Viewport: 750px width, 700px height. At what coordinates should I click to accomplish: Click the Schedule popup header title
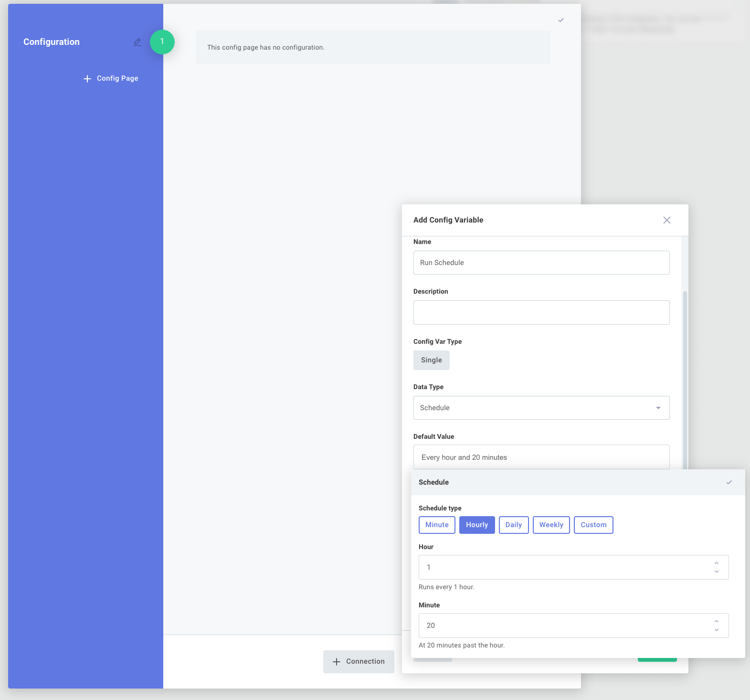[433, 482]
